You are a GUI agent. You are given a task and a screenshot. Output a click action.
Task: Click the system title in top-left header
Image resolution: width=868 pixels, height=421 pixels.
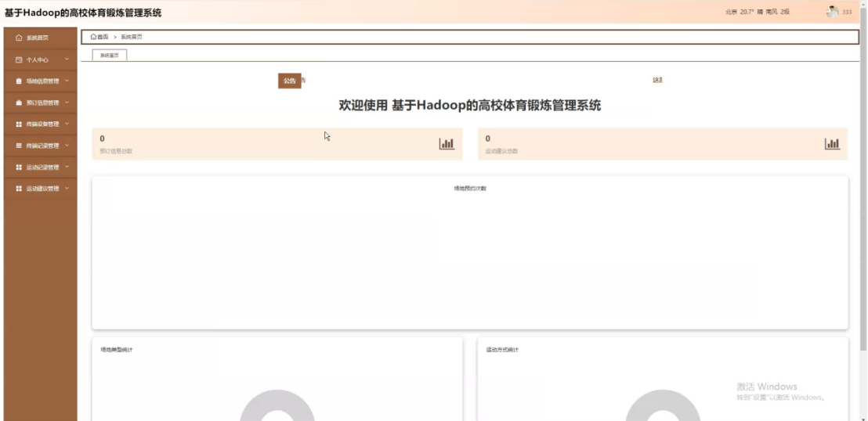83,13
